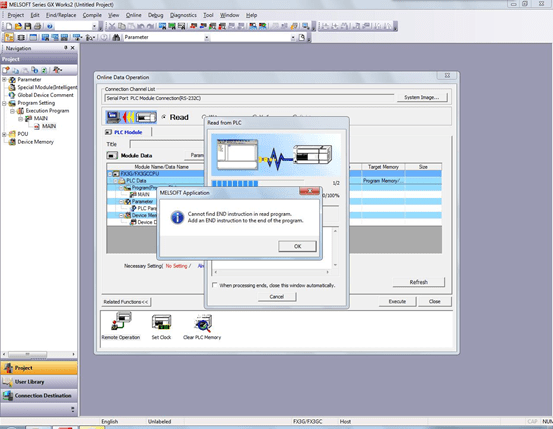
Task: Click the Navigation pane horizontal scrollbar
Action: pos(39,354)
